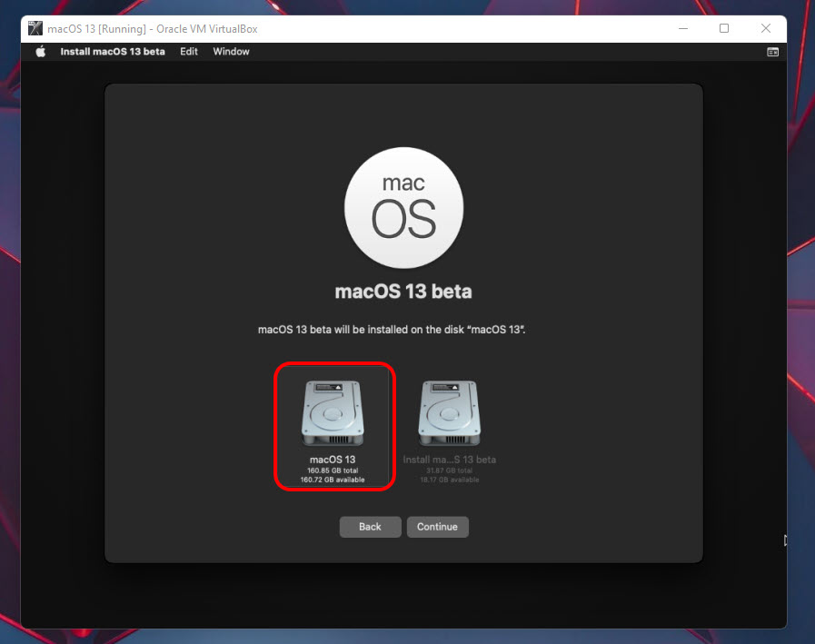This screenshot has width=815, height=644.
Task: Close the VirtualBox window
Action: click(766, 28)
